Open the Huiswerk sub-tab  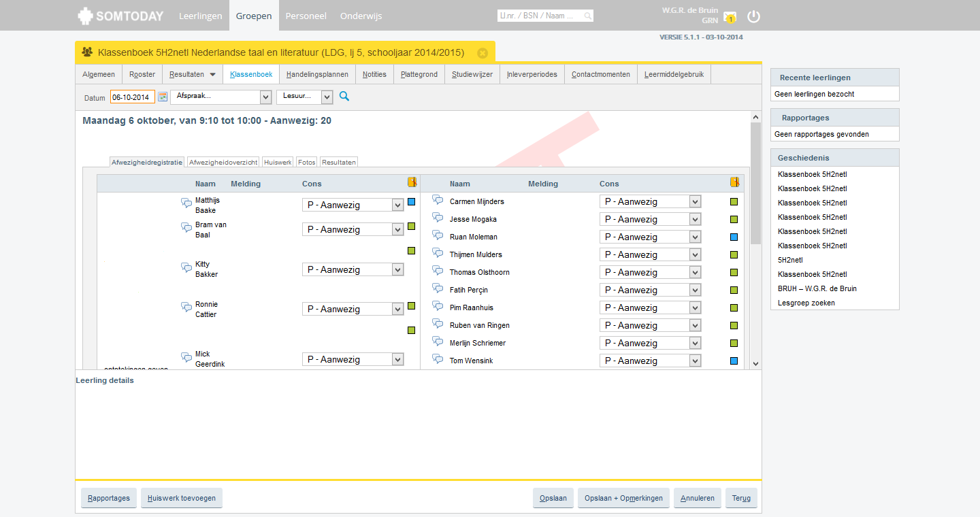[278, 162]
